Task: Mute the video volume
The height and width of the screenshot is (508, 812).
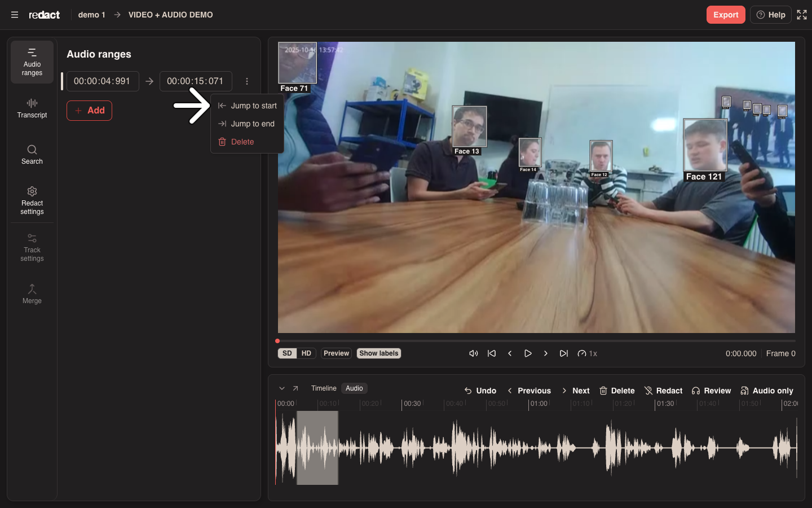Action: point(474,353)
